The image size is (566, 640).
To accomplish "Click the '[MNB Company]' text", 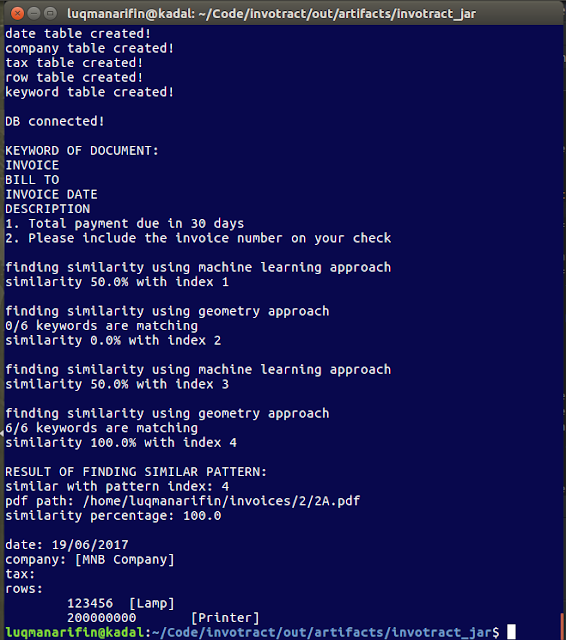I will pos(124,560).
